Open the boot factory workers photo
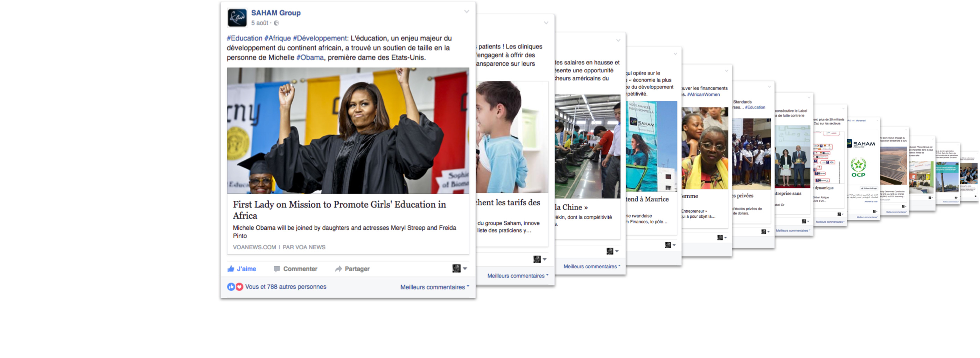Viewport: 980px width, 358px height. point(587,146)
